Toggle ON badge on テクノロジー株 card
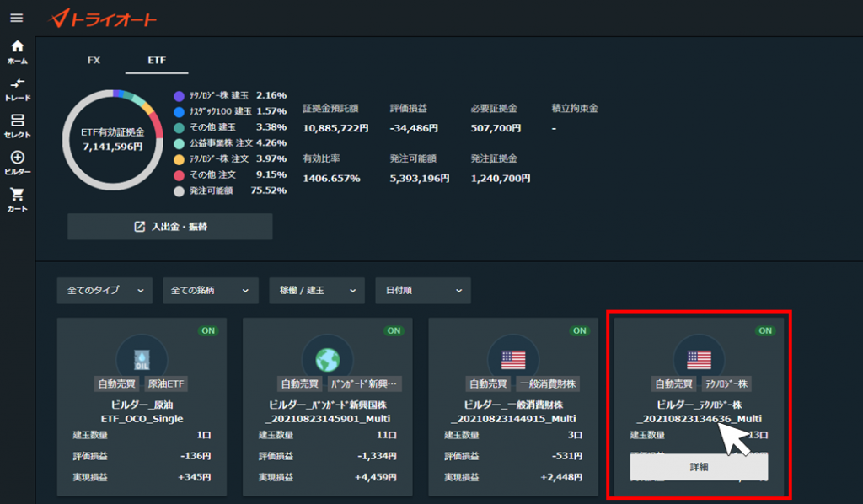This screenshot has height=504, width=863. click(x=765, y=330)
